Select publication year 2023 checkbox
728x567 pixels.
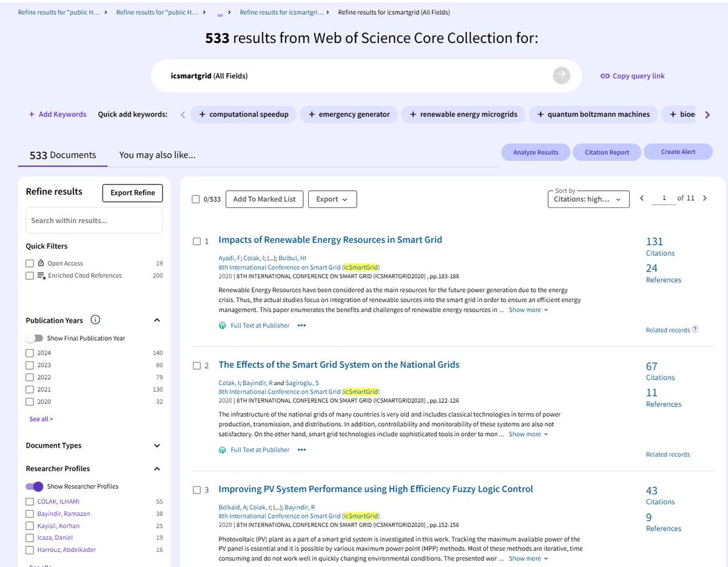[30, 365]
